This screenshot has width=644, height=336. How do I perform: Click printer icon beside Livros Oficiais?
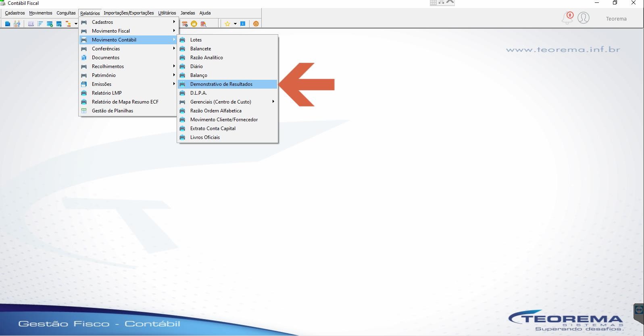pyautogui.click(x=182, y=137)
